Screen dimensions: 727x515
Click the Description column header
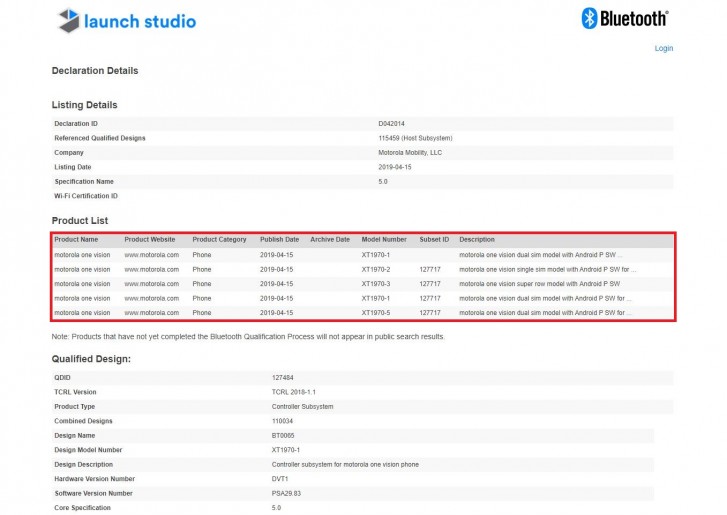pos(477,240)
